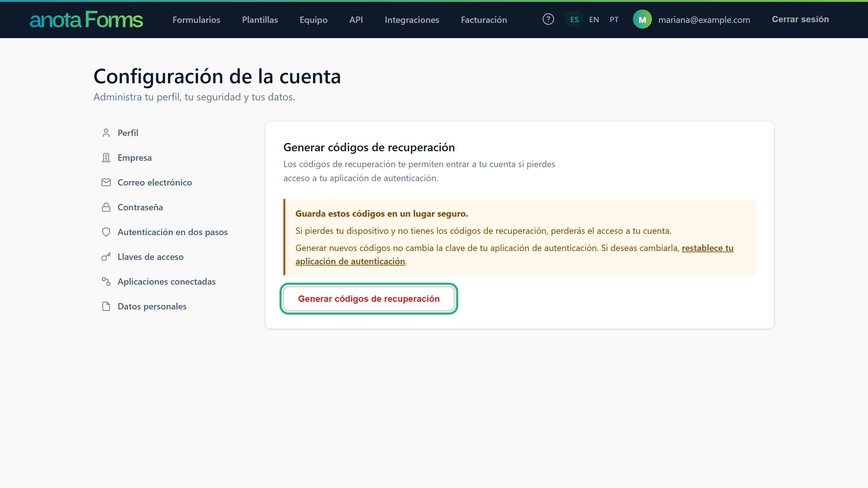This screenshot has height=488, width=868.
Task: Go to the anota Forms logo home
Action: click(86, 20)
